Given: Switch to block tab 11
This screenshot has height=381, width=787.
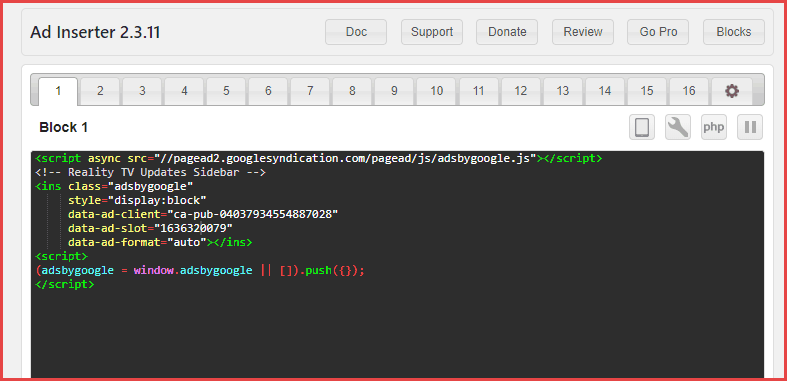Looking at the screenshot, I should click(x=479, y=91).
